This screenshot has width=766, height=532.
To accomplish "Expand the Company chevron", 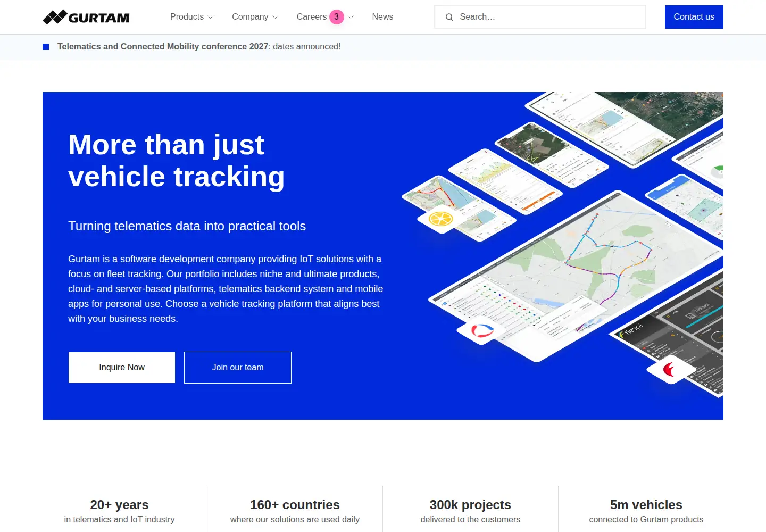I will 275,18.
